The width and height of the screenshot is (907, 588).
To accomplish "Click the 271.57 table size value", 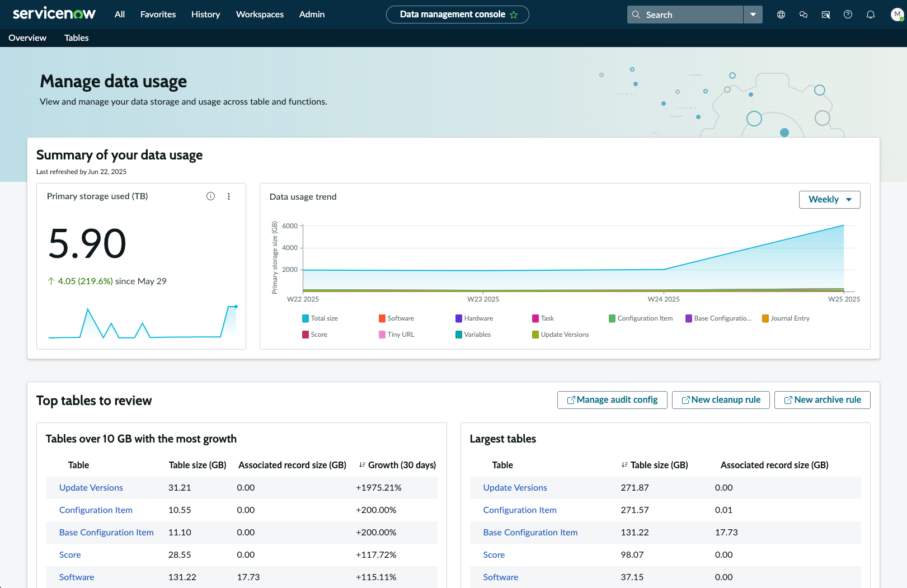I will point(635,510).
